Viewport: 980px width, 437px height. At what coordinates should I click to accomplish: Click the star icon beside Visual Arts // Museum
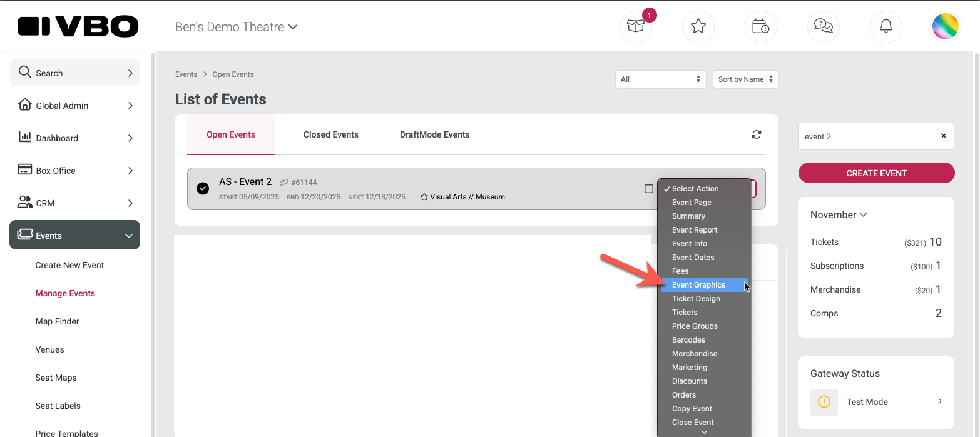[424, 197]
